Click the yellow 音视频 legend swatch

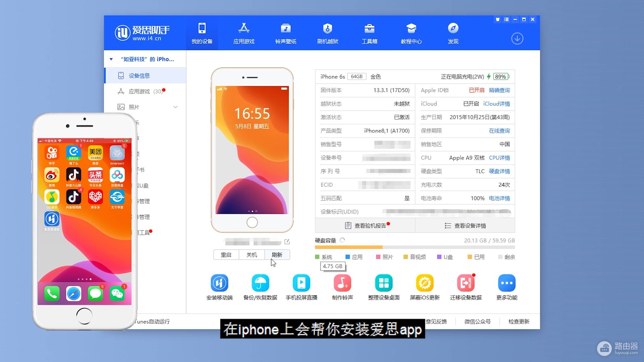click(x=406, y=257)
